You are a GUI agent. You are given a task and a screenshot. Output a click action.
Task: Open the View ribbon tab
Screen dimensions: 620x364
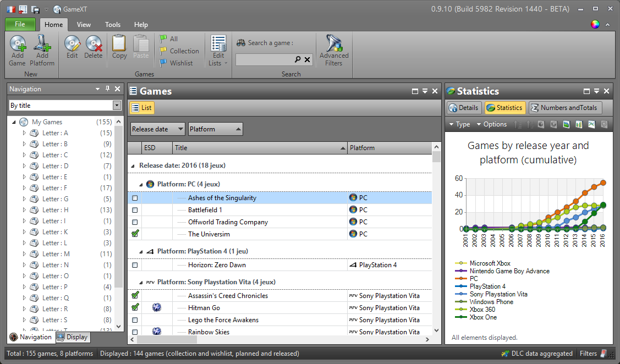coord(84,25)
